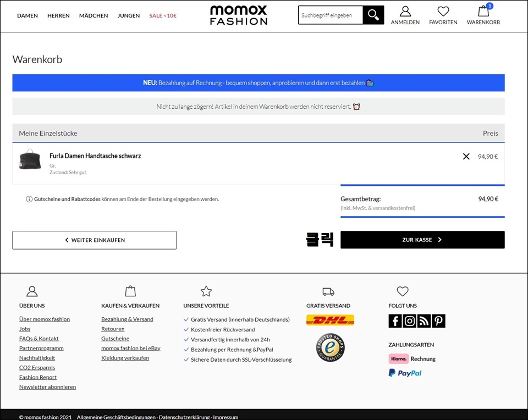Click the Gesamtbetrag 94,90 € amount
The height and width of the screenshot is (420, 528).
[x=488, y=199]
